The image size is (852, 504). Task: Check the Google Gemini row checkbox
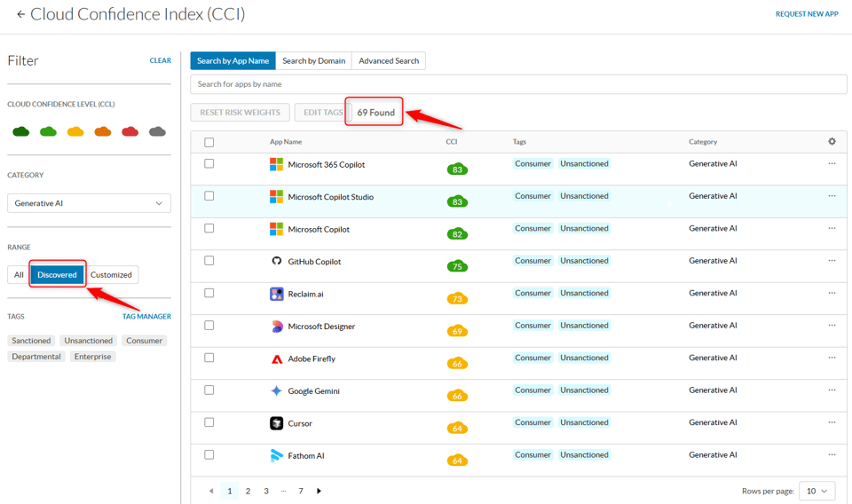209,390
